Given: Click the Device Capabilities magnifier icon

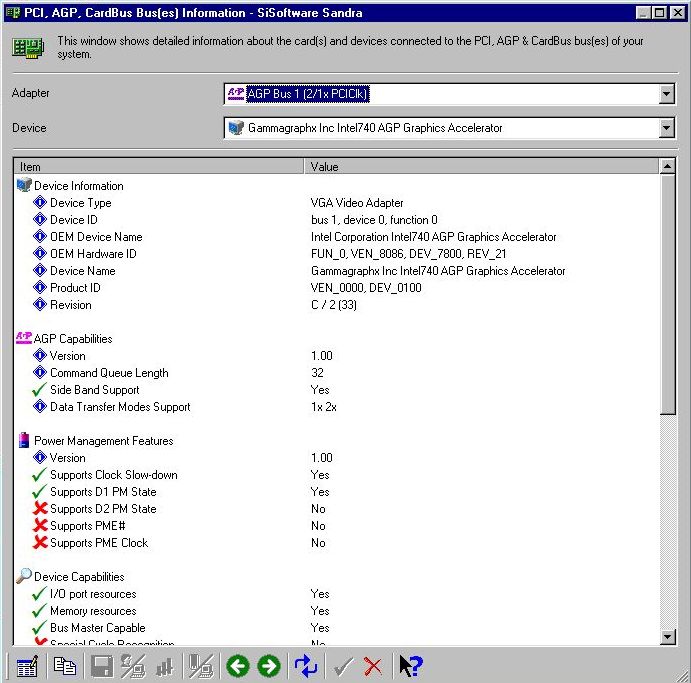Looking at the screenshot, I should click(x=24, y=576).
